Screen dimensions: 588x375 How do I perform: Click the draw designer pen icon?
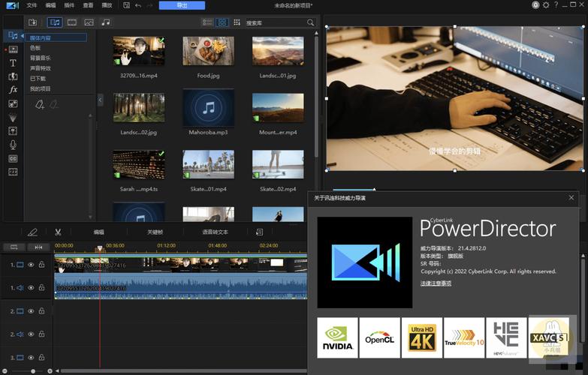pyautogui.click(x=32, y=232)
